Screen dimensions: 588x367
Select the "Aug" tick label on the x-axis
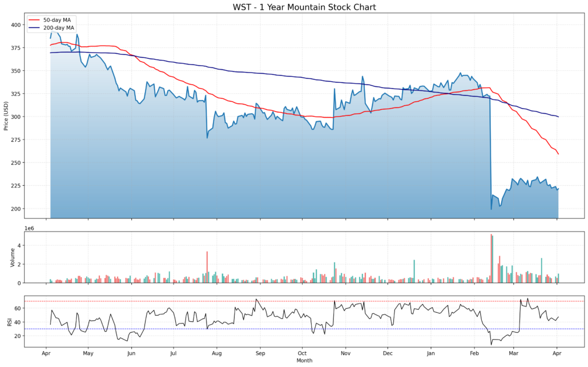pos(217,353)
